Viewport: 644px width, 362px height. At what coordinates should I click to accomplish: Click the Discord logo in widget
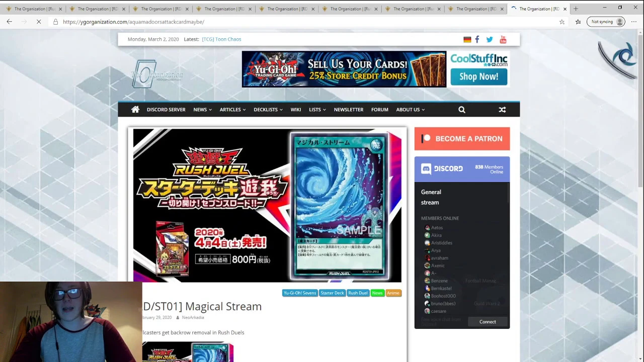[x=442, y=169]
